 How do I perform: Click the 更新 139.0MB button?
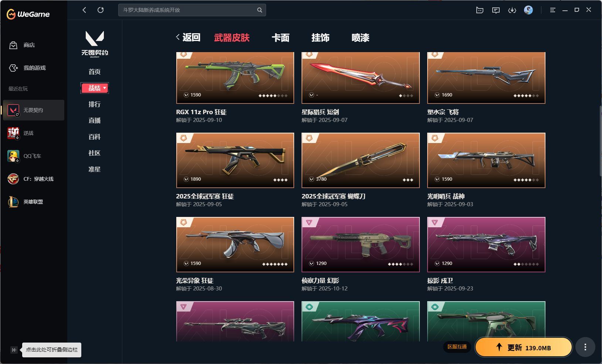524,347
